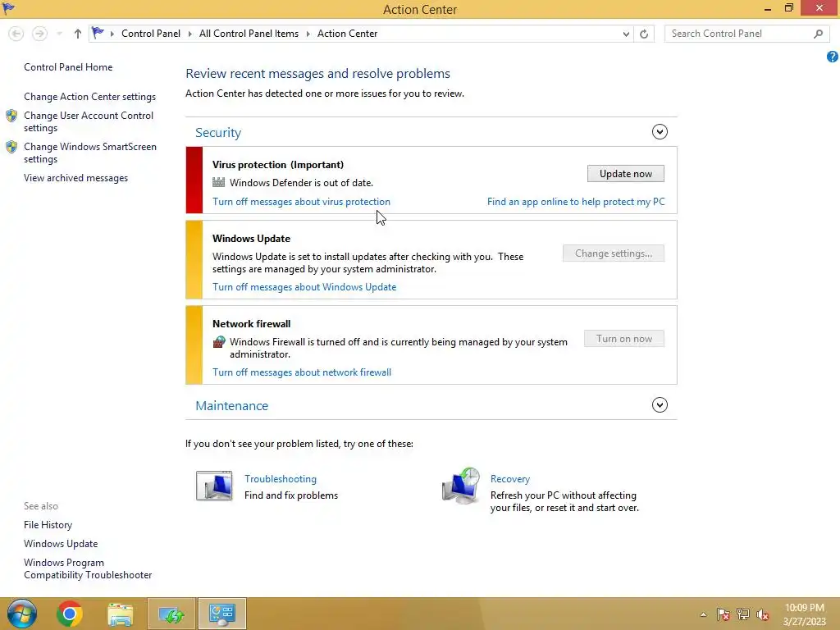Click shield icon beside Windows SmartScreen
The height and width of the screenshot is (630, 840).
pos(11,147)
